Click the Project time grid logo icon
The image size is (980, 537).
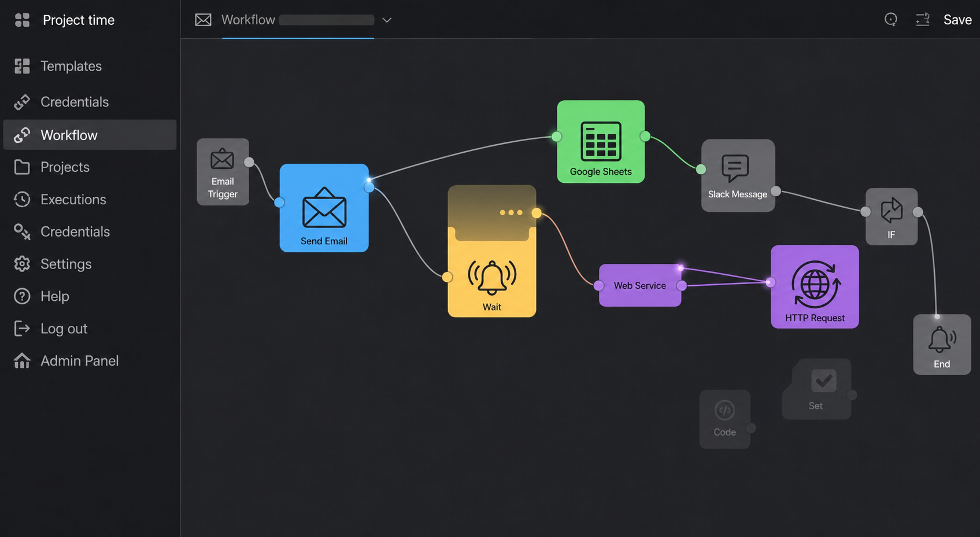coord(22,20)
